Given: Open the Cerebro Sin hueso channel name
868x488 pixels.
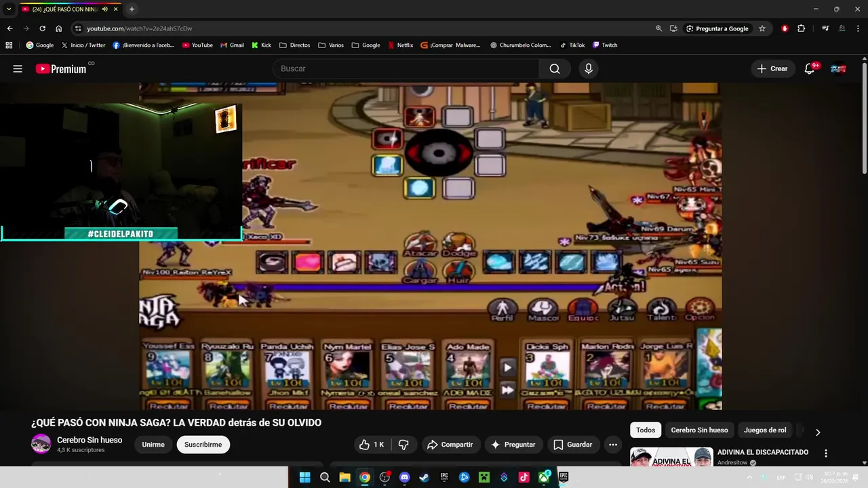Looking at the screenshot, I should (x=90, y=440).
